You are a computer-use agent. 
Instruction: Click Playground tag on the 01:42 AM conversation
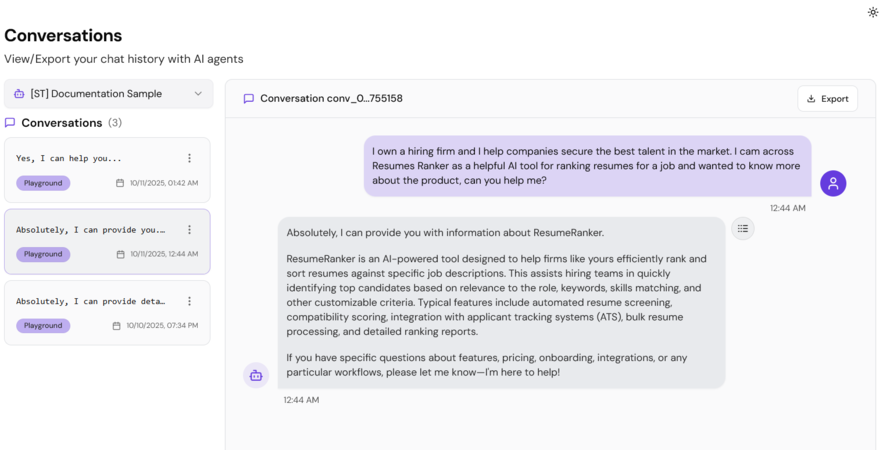[43, 183]
